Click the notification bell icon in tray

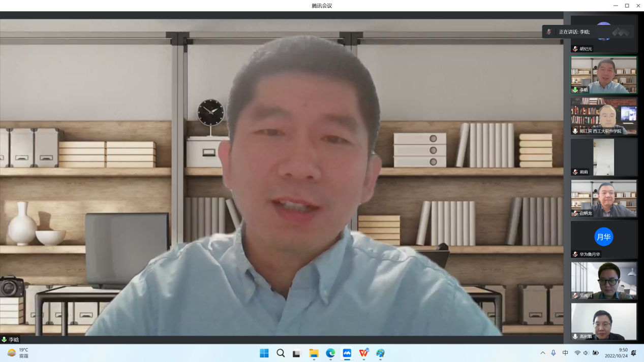pos(633,353)
